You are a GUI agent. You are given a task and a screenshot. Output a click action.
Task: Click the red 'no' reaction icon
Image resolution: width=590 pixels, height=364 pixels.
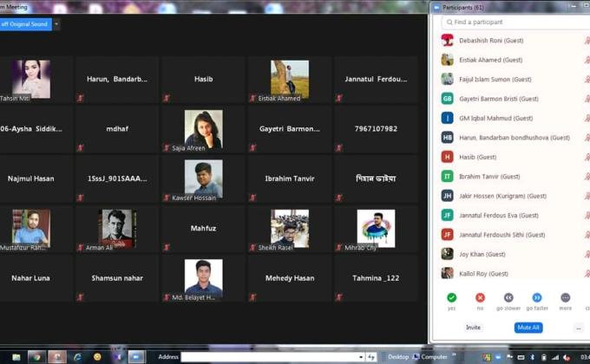point(480,297)
